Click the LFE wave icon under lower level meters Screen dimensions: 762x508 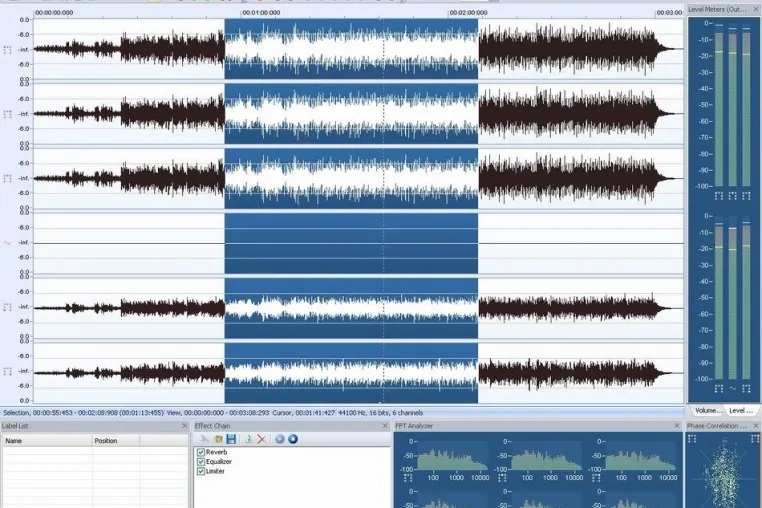pyautogui.click(x=732, y=388)
